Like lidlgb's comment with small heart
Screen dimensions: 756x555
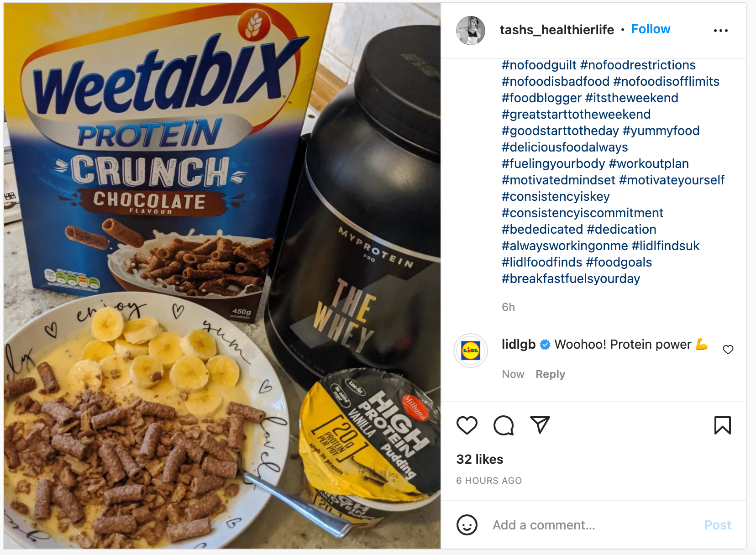(x=728, y=350)
